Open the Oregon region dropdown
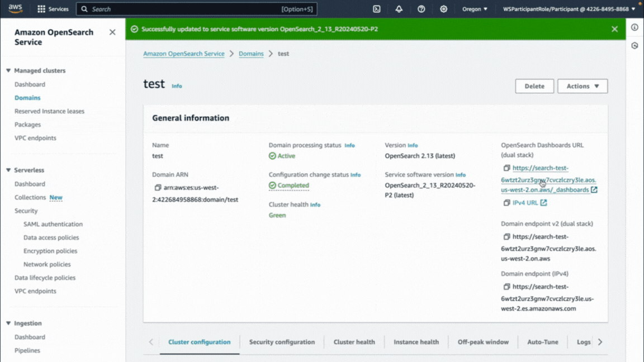Screen dimensions: 644x362 click(x=475, y=9)
